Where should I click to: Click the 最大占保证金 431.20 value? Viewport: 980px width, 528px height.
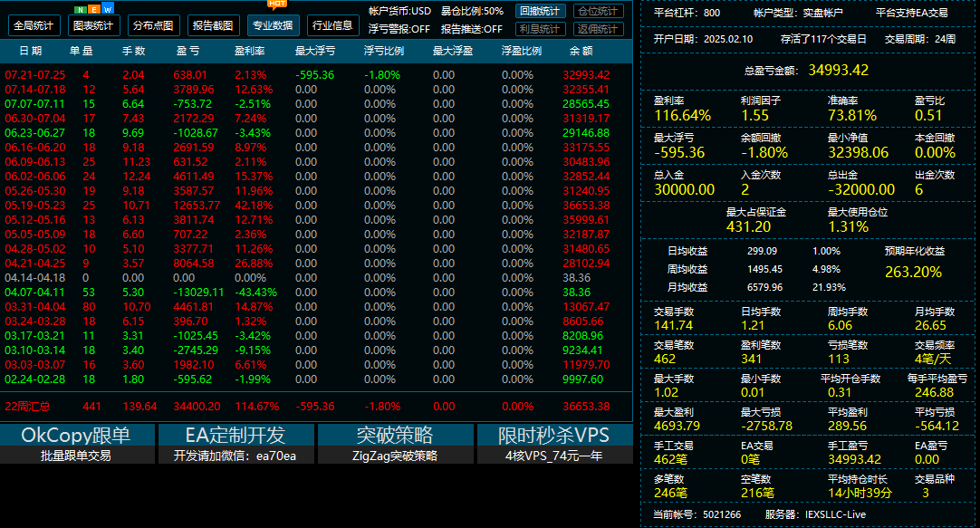click(749, 226)
